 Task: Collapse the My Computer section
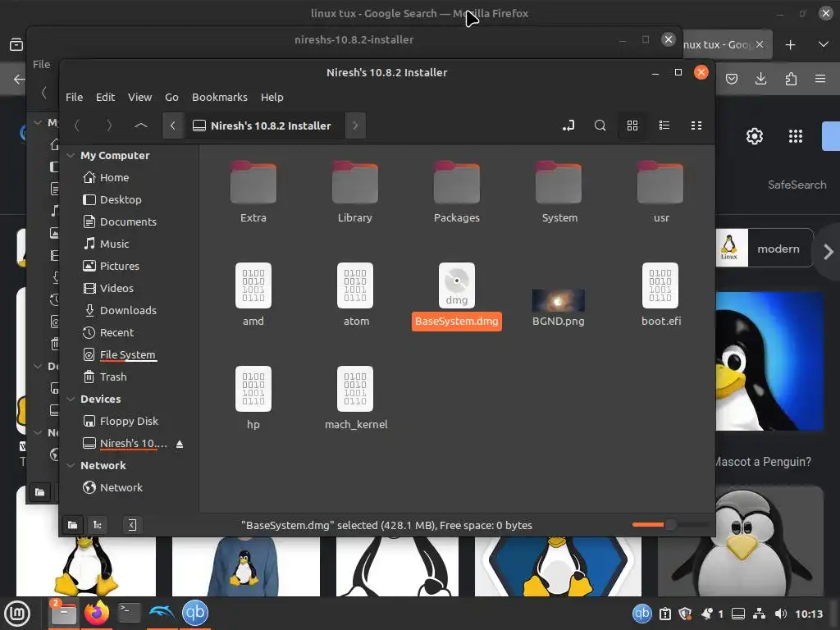coord(71,155)
